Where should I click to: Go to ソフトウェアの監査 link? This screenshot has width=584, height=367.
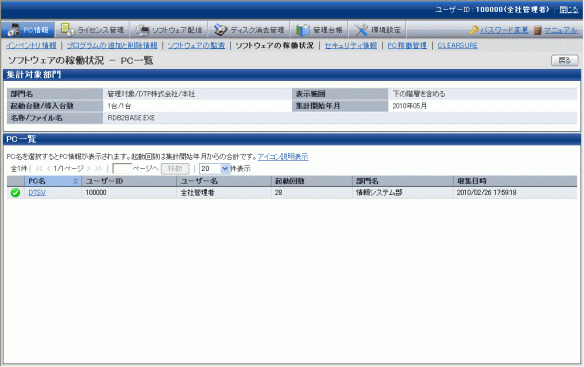(x=196, y=45)
